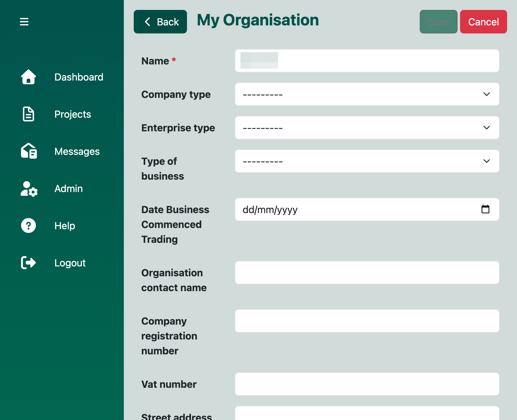Open the Company type dropdown

pos(367,94)
